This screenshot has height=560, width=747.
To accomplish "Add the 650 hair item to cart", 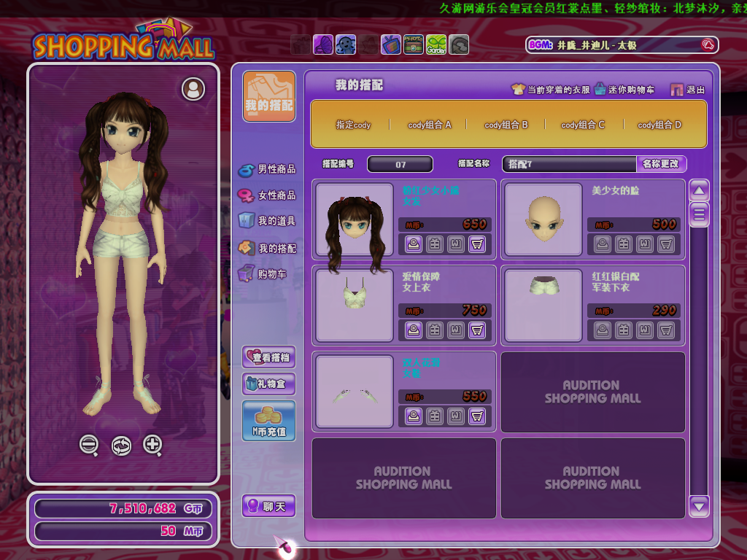I will click(477, 244).
